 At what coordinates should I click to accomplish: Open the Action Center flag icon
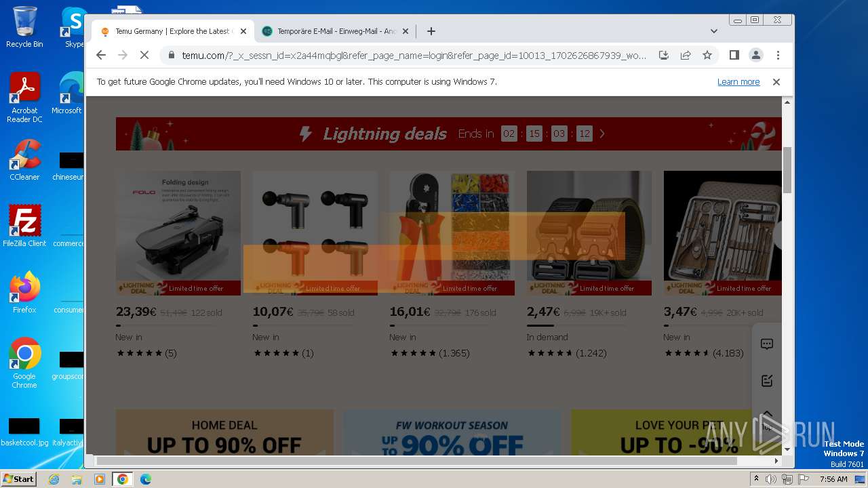click(802, 479)
